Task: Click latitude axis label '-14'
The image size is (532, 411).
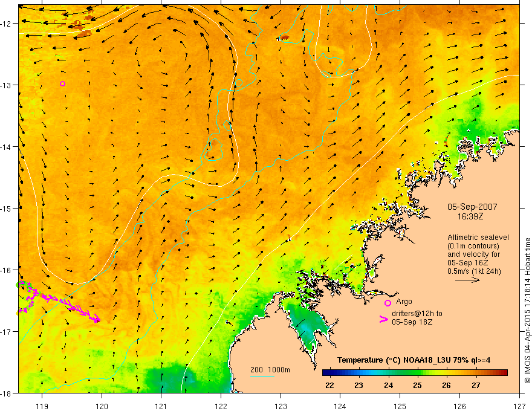Action: point(7,146)
